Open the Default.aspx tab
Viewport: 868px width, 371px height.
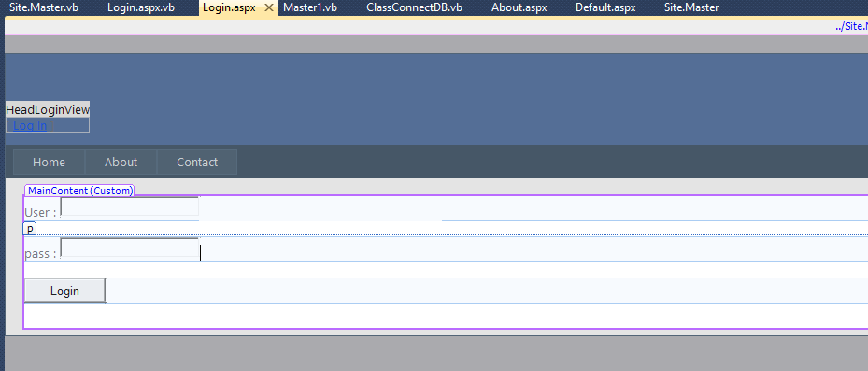click(605, 7)
